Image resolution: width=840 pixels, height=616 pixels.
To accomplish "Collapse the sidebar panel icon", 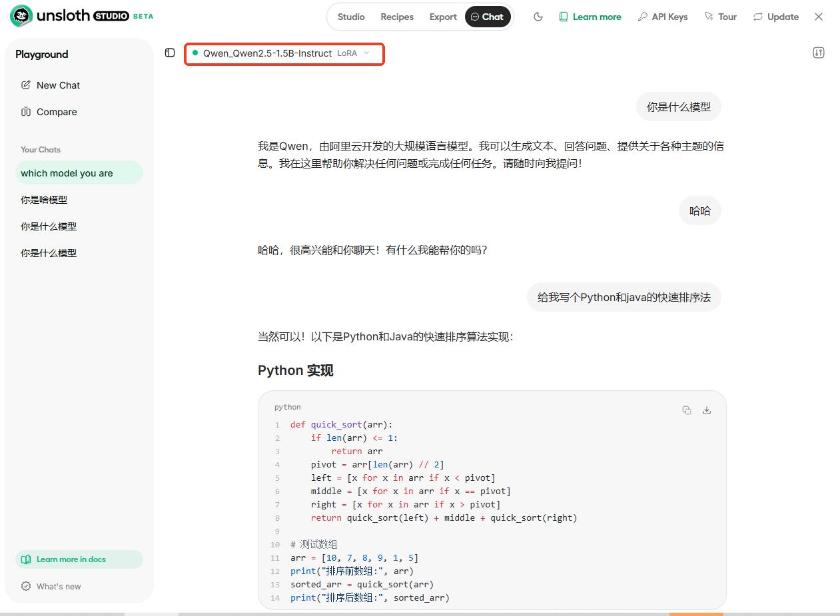I will pos(170,53).
